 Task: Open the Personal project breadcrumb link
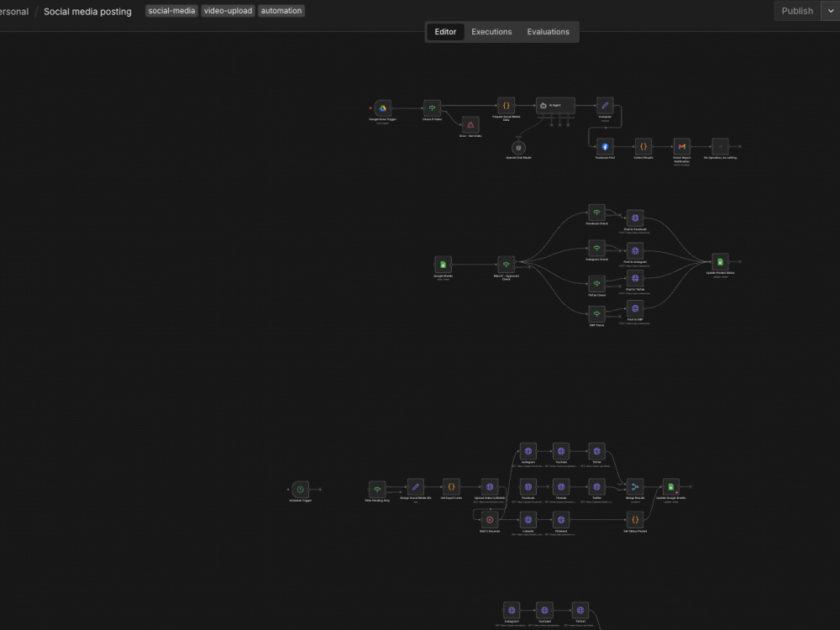point(14,11)
